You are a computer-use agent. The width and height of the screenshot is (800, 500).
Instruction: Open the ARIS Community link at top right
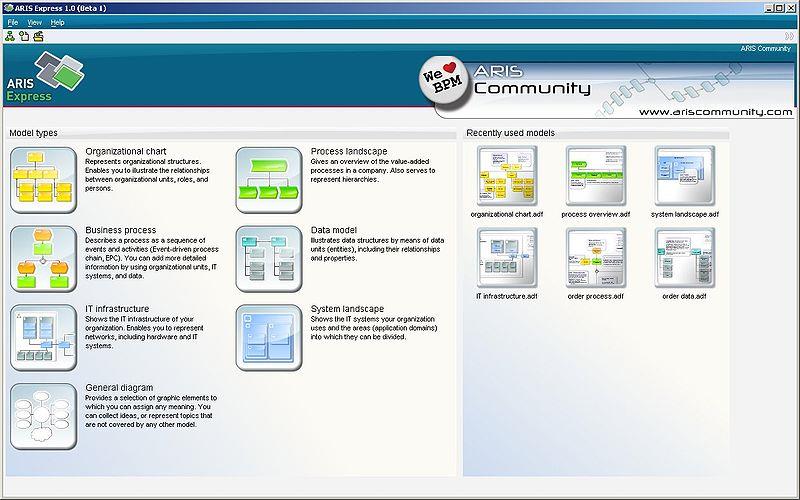765,48
